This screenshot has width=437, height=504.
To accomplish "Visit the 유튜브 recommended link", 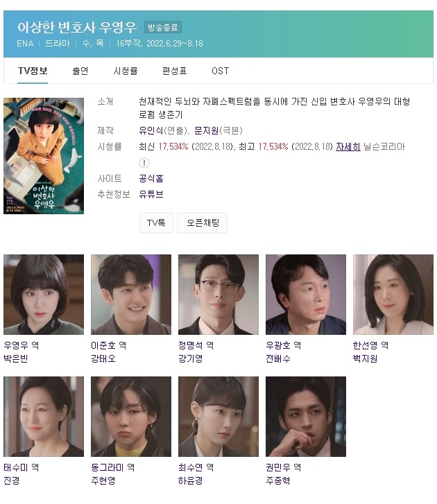I will 151,194.
